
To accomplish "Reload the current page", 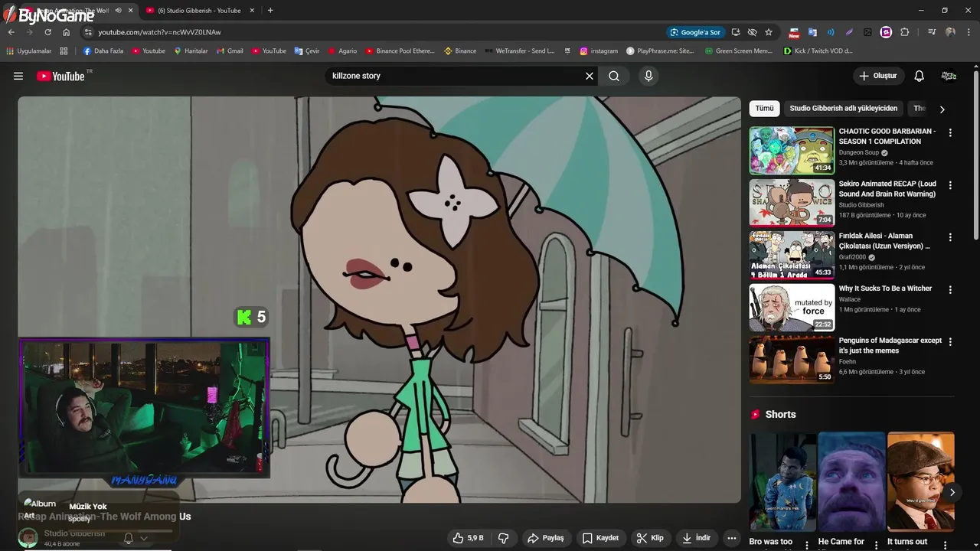I will 47,32.
